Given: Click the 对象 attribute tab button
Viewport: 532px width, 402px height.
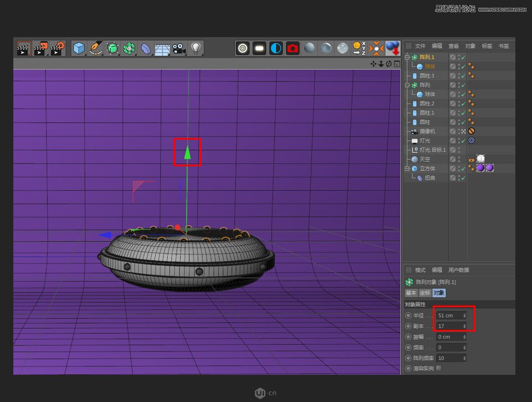Looking at the screenshot, I should tap(439, 293).
